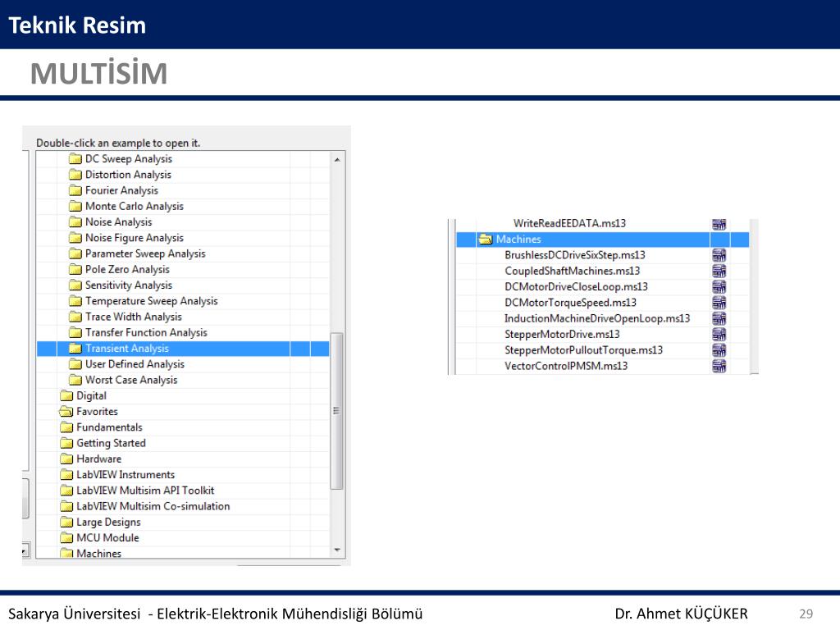840x630 pixels.
Task: Click the circuit icon beside InductionMachineDriveOpenLoop.ms13
Action: tap(719, 318)
